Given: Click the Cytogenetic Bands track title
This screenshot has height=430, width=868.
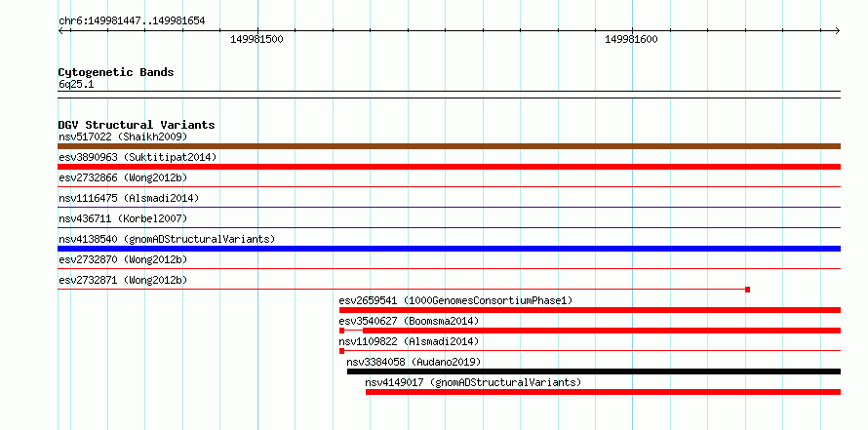Looking at the screenshot, I should pyautogui.click(x=116, y=72).
